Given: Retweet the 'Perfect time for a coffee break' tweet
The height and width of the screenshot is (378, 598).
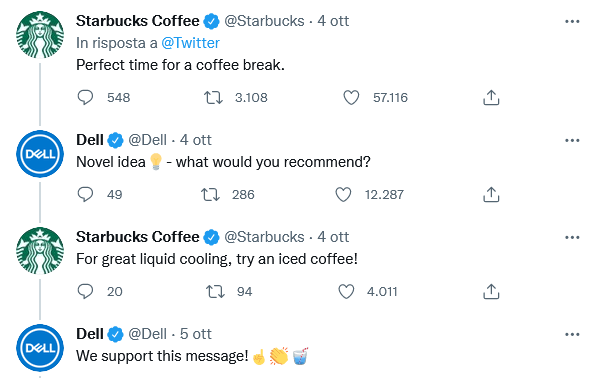Looking at the screenshot, I should (213, 98).
